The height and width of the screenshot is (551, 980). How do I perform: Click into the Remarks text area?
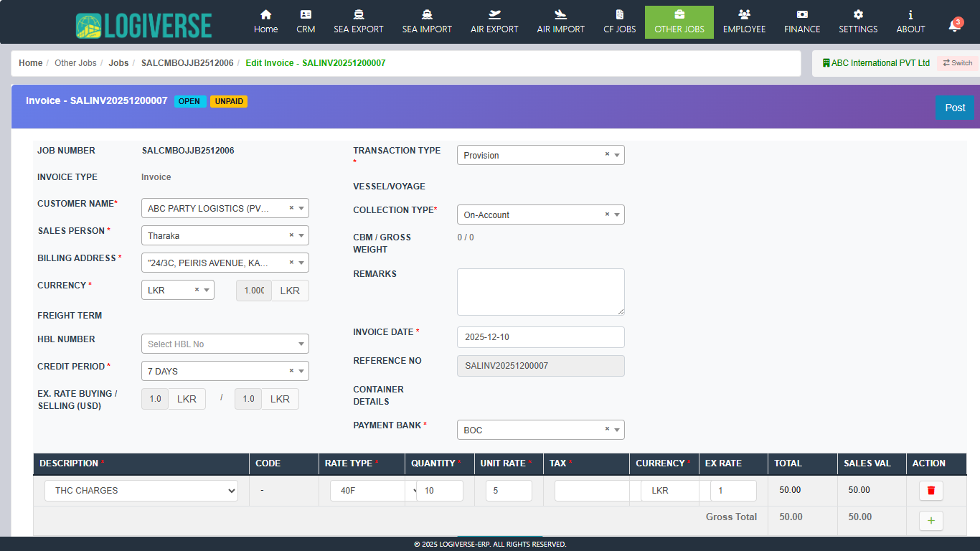pyautogui.click(x=540, y=291)
